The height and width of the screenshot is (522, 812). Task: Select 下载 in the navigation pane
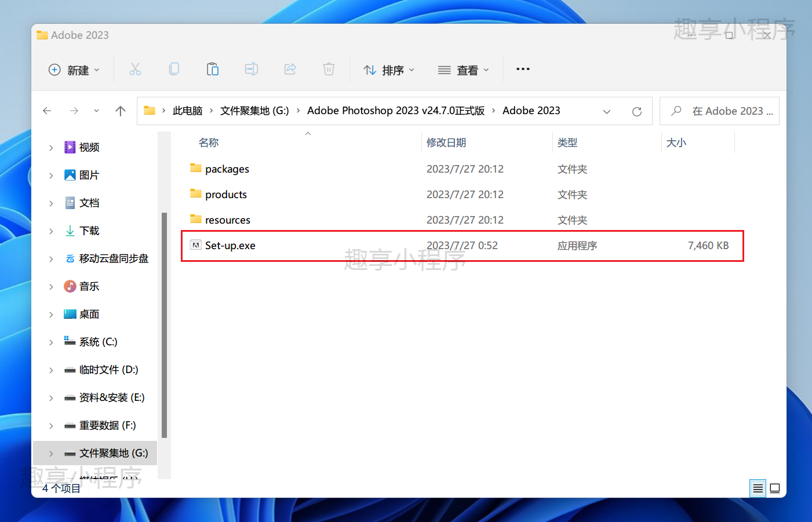[89, 231]
